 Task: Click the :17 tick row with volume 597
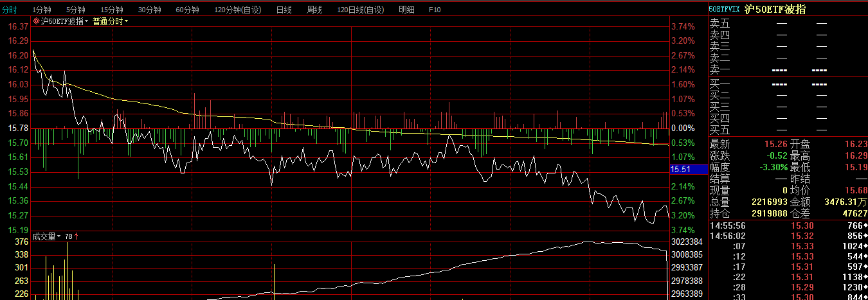pos(788,267)
